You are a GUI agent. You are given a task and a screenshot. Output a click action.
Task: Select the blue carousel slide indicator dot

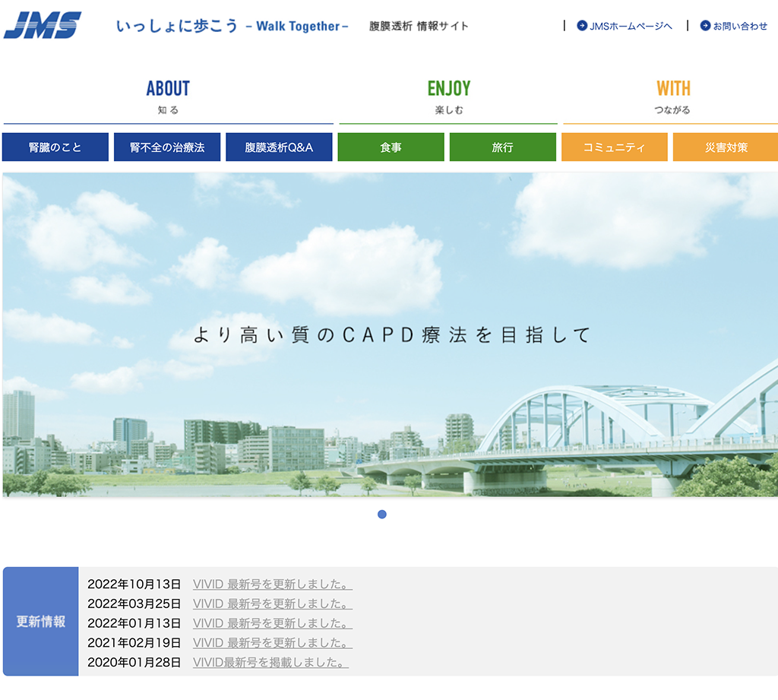[382, 515]
